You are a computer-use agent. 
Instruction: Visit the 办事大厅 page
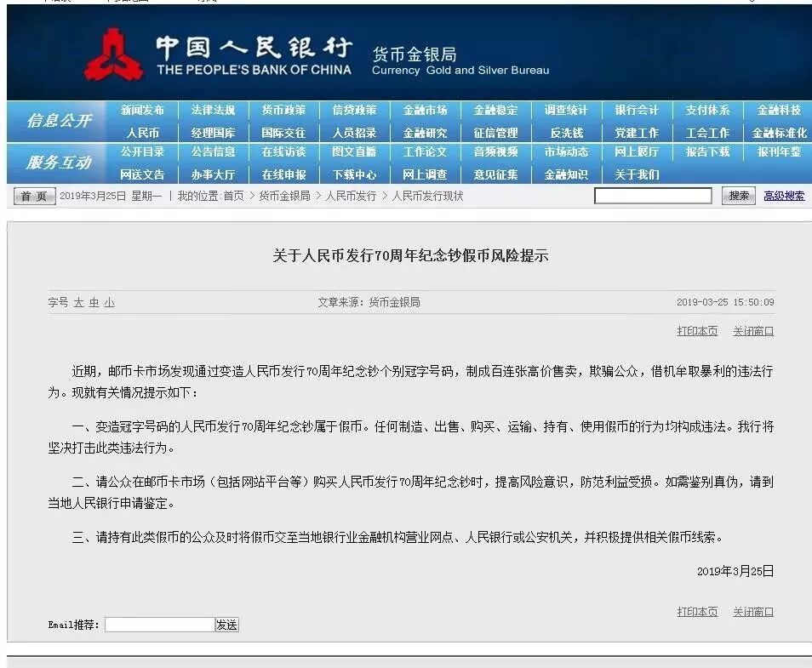coord(213,174)
